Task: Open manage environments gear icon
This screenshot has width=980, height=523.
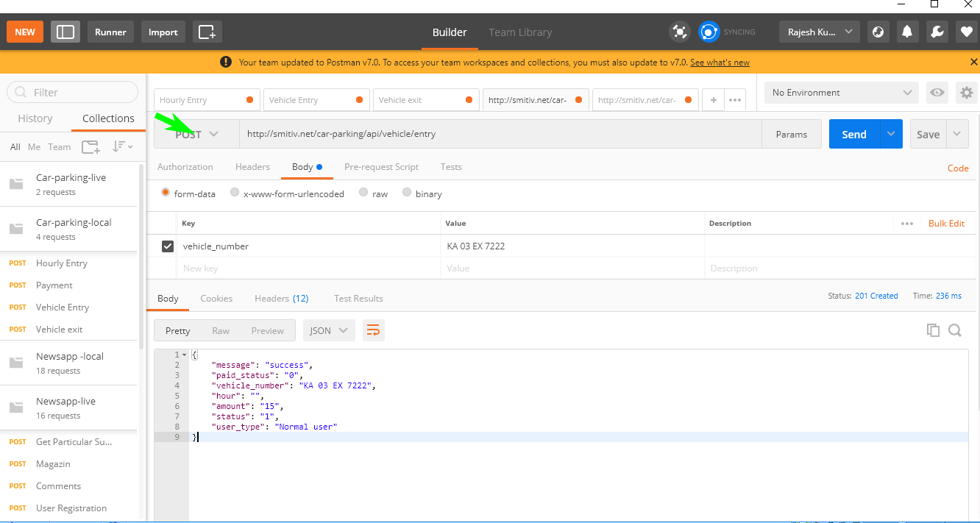Action: click(x=966, y=93)
